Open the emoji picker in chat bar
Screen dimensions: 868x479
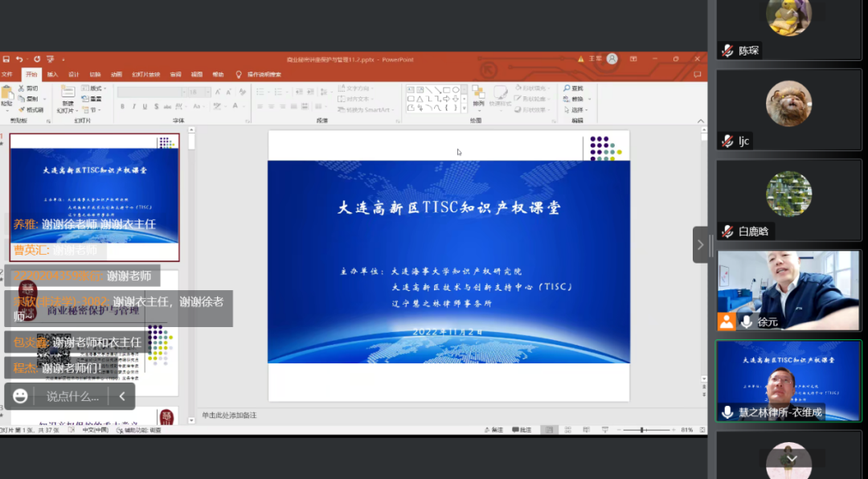pos(20,396)
